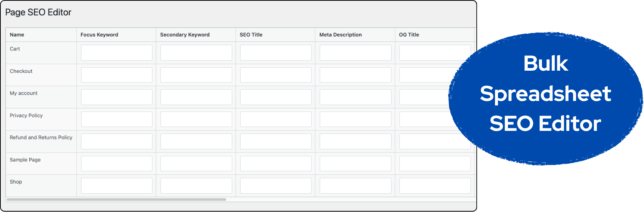Click Refund and Returns Policy SEO Title field
644x212 pixels.
(276, 141)
